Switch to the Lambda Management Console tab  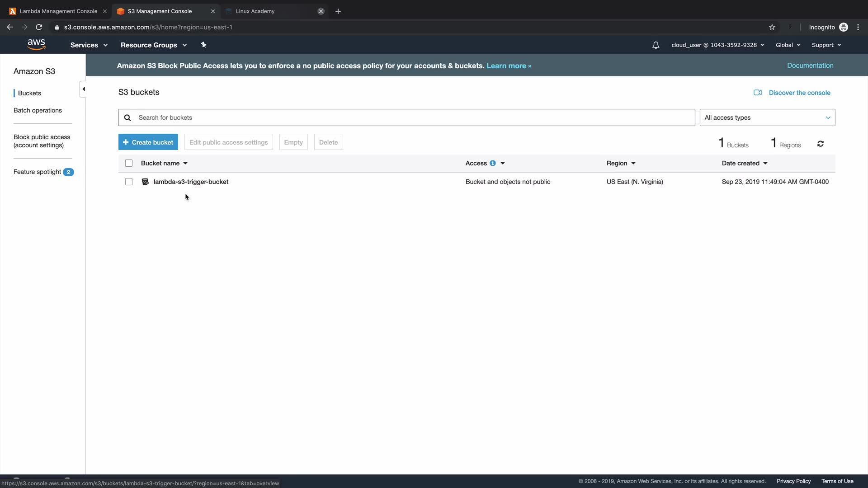pos(58,11)
